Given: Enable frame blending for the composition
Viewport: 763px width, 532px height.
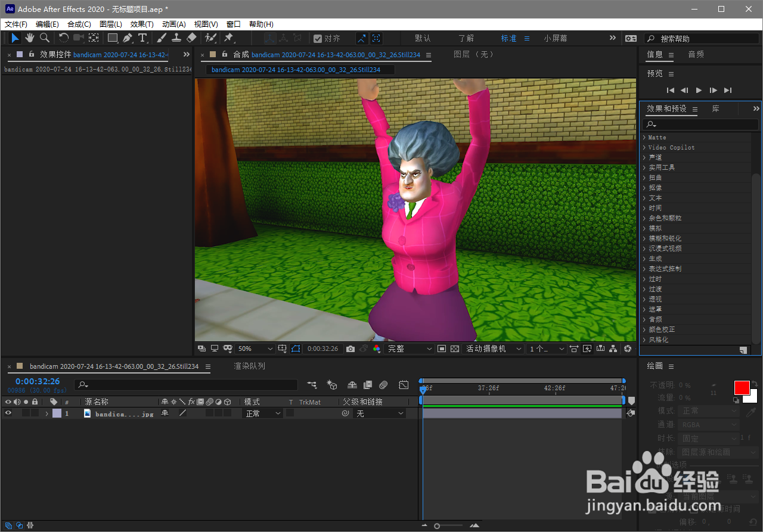Looking at the screenshot, I should [368, 385].
